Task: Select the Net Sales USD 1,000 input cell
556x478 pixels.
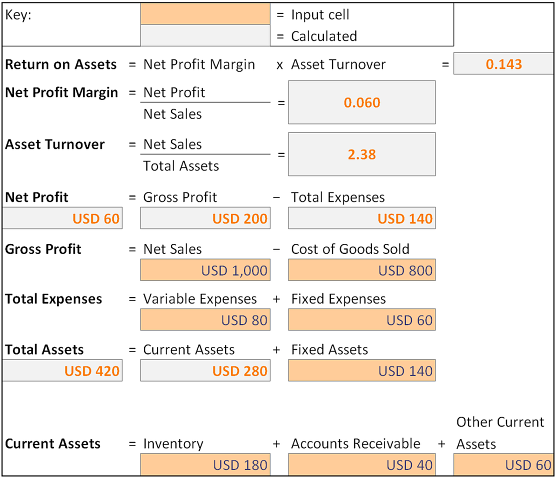Action: pyautogui.click(x=205, y=270)
